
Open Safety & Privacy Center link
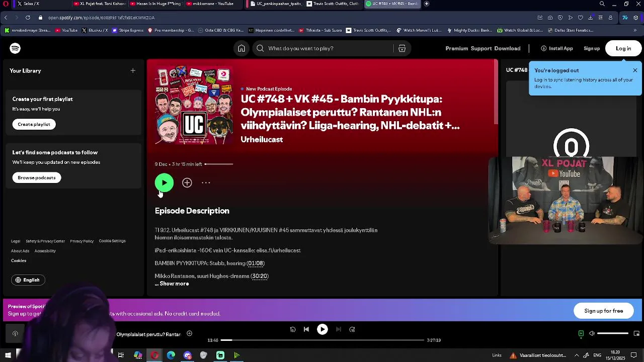pos(45,241)
